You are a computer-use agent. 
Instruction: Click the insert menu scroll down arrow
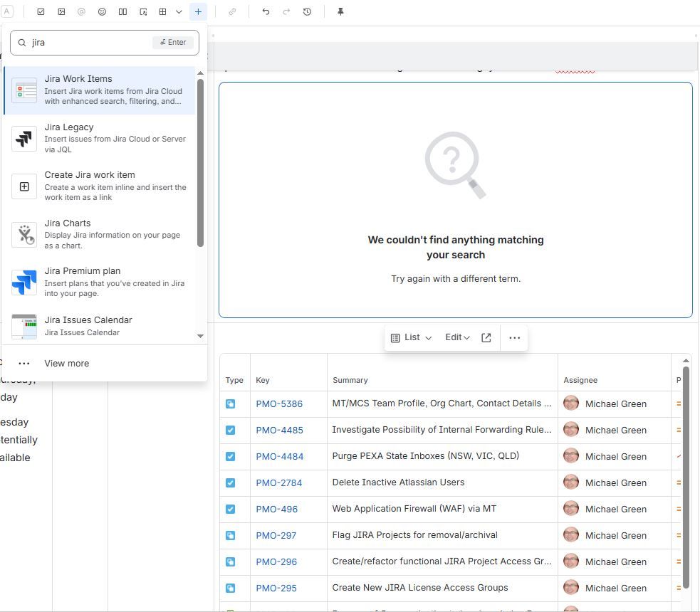[200, 336]
